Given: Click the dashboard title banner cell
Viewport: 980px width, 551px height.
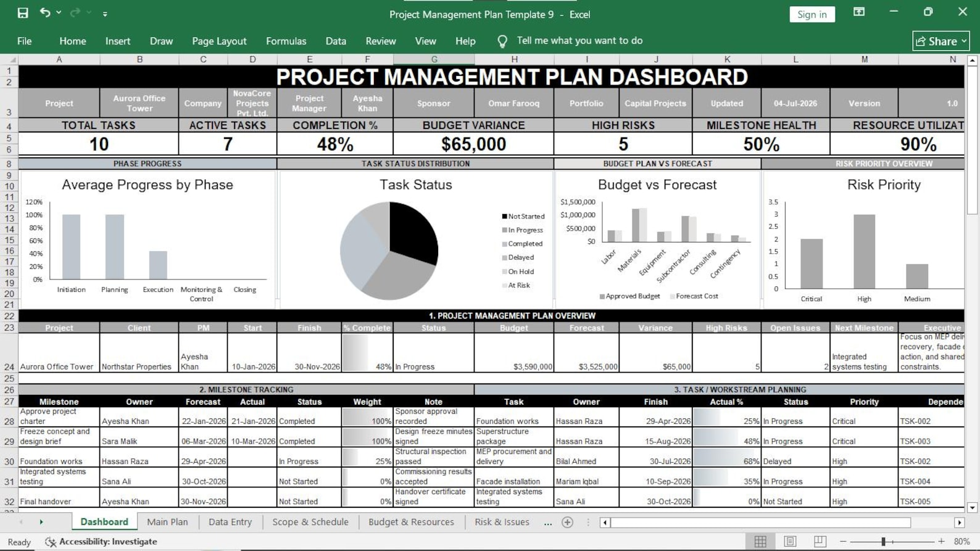Looking at the screenshot, I should click(491, 77).
